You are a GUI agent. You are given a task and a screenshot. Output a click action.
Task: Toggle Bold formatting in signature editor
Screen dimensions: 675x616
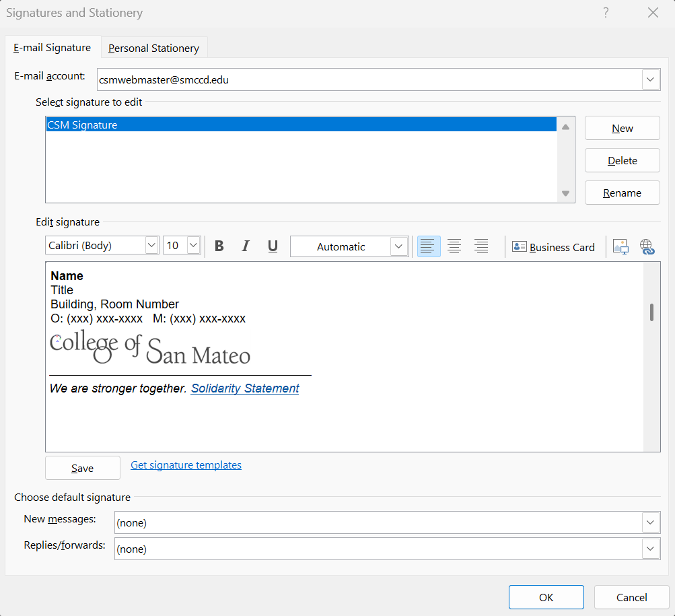point(219,246)
